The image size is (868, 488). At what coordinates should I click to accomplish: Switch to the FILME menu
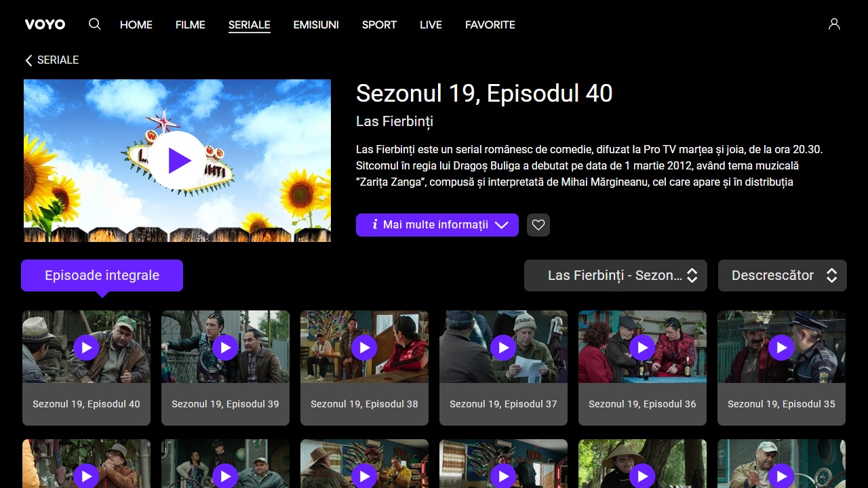pyautogui.click(x=191, y=24)
